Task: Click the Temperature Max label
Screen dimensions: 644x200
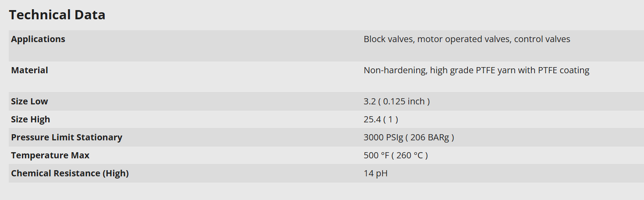Action: coord(50,155)
